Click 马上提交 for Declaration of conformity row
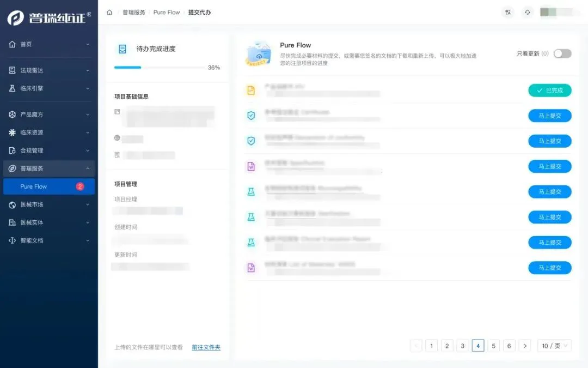The width and height of the screenshot is (588, 368). pyautogui.click(x=550, y=141)
